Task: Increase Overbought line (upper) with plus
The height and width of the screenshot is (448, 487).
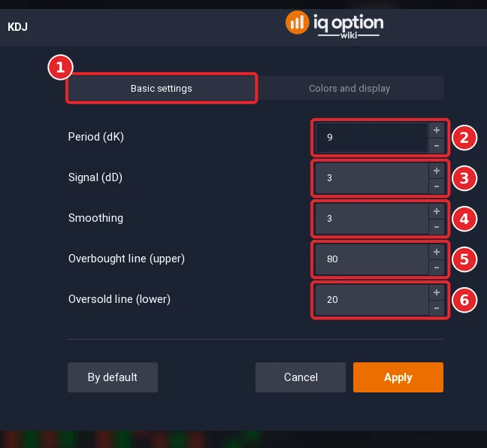Action: pyautogui.click(x=437, y=252)
